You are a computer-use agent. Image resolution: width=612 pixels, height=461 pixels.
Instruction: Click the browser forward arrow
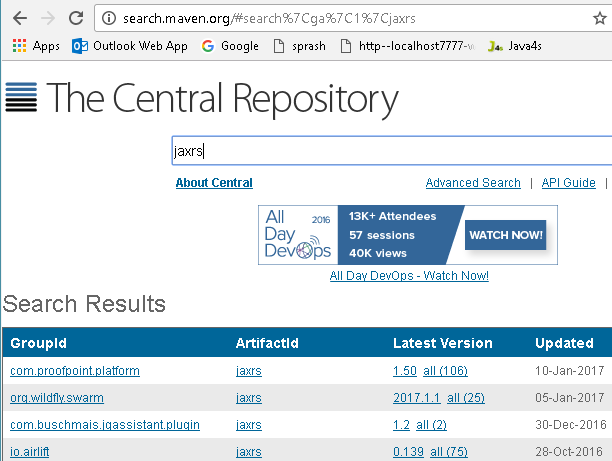pyautogui.click(x=48, y=18)
